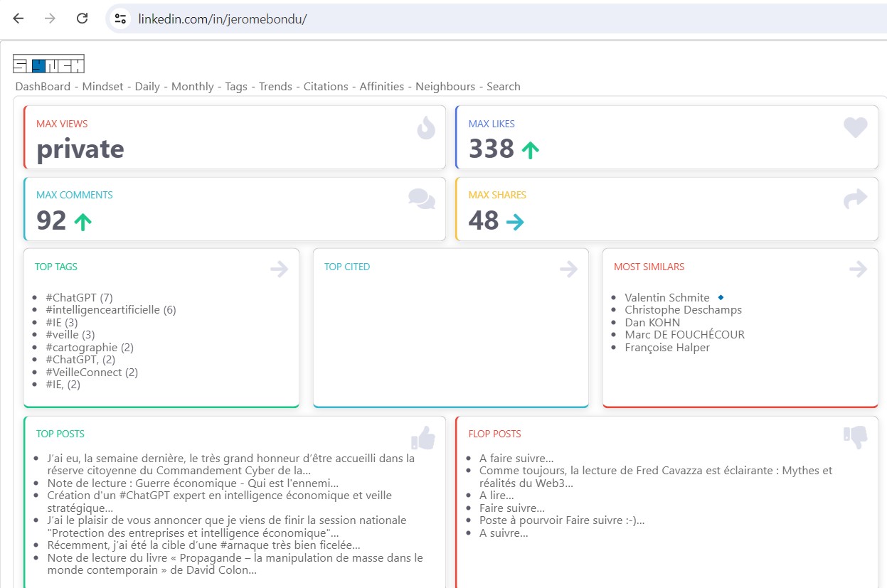Expand Top Cited panel with its arrow

568,269
